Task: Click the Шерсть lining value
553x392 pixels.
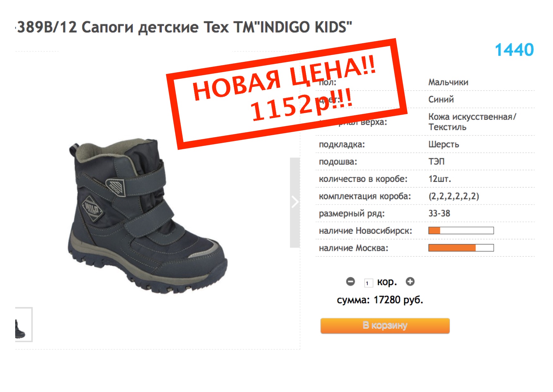Action: click(444, 144)
